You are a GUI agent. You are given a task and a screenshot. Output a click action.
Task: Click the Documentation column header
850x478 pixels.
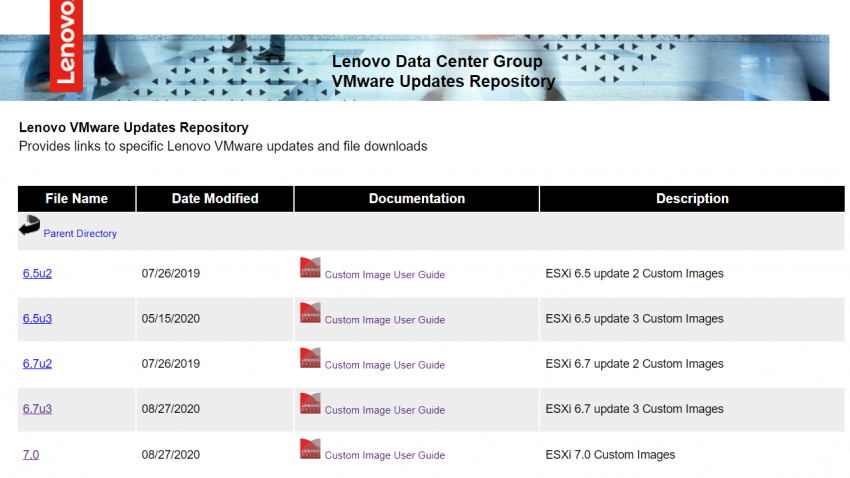coord(417,199)
